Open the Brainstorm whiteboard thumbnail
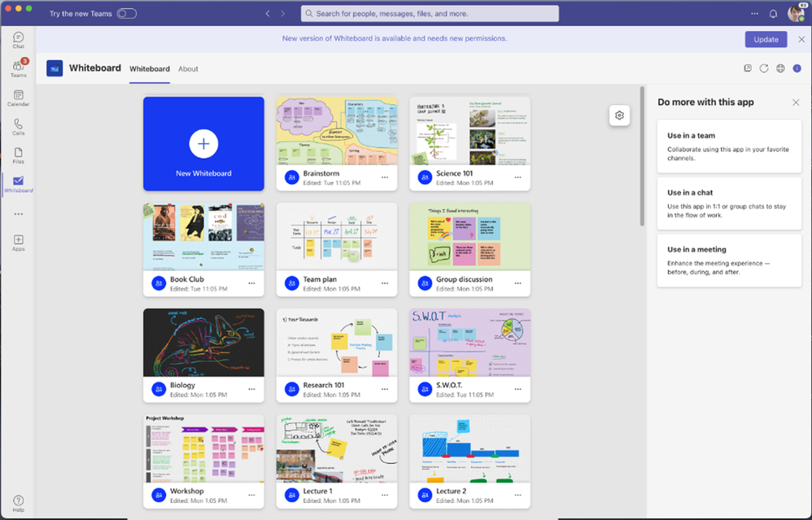 point(337,131)
